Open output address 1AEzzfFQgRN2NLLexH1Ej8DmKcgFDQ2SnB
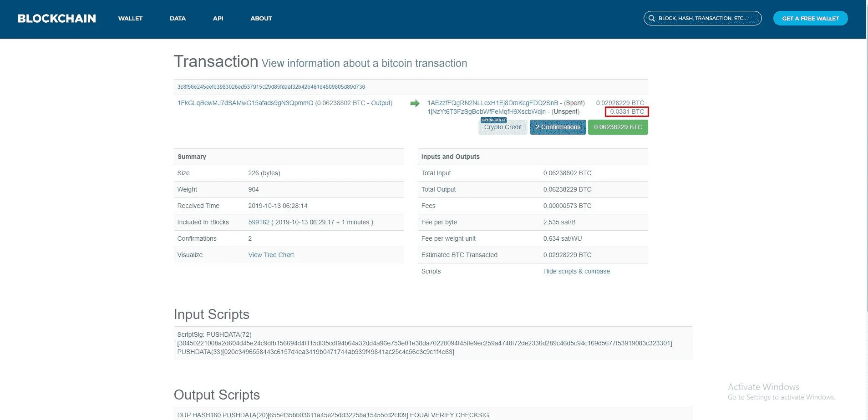868x420 pixels. pos(492,103)
